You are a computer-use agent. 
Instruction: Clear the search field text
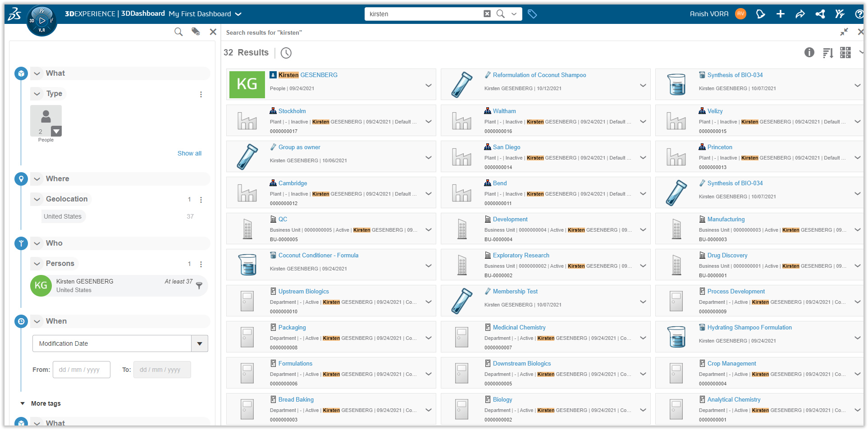(x=487, y=14)
